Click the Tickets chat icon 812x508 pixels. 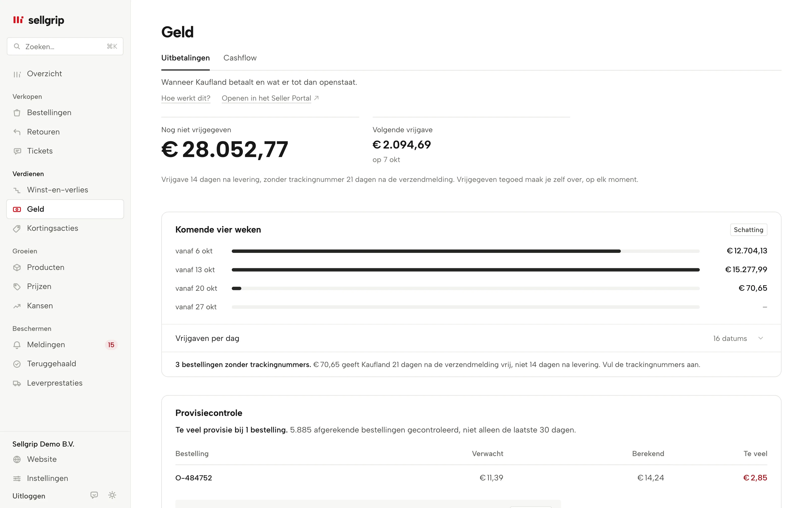17,151
